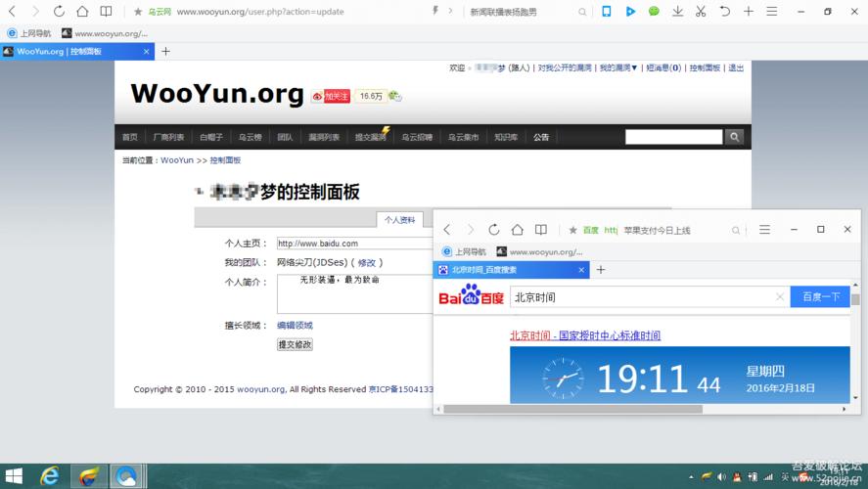Screen dimensions: 868x489
Task: Click the 个人简介 text area
Action: (354, 293)
